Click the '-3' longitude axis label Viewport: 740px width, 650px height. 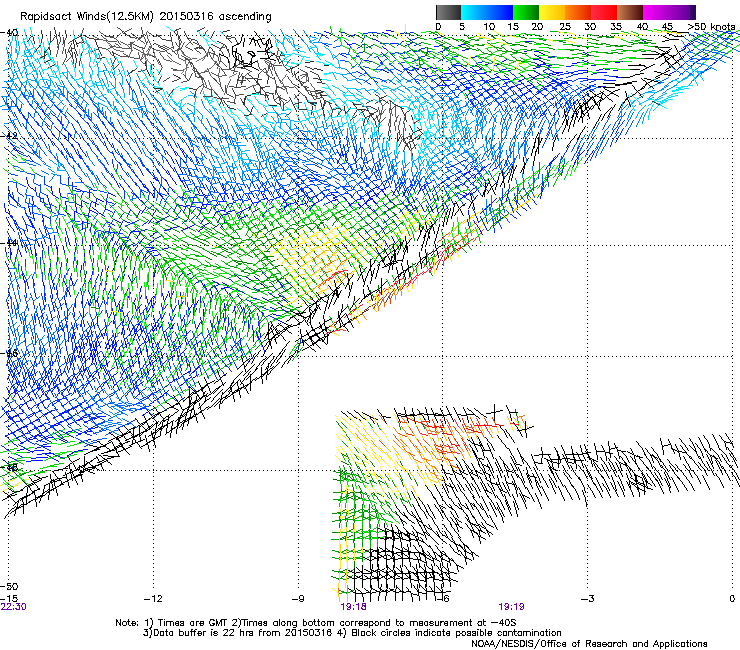(x=588, y=599)
